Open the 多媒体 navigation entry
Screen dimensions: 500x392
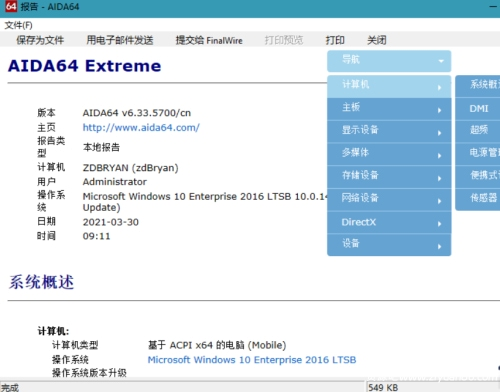click(x=389, y=154)
